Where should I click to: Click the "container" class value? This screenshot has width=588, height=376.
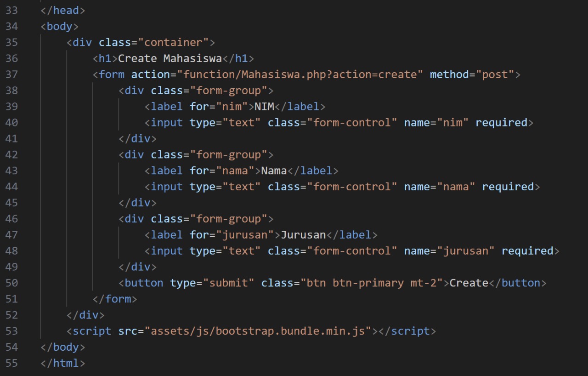coord(173,42)
